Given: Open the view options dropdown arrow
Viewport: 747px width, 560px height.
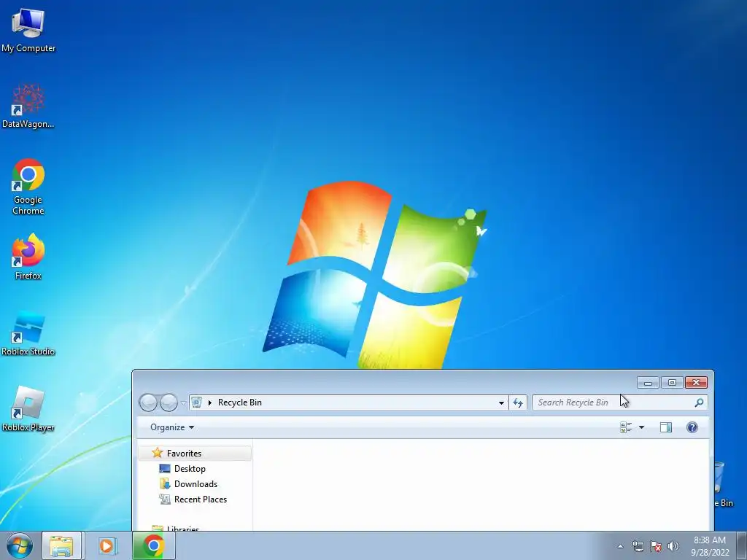Looking at the screenshot, I should pyautogui.click(x=641, y=427).
